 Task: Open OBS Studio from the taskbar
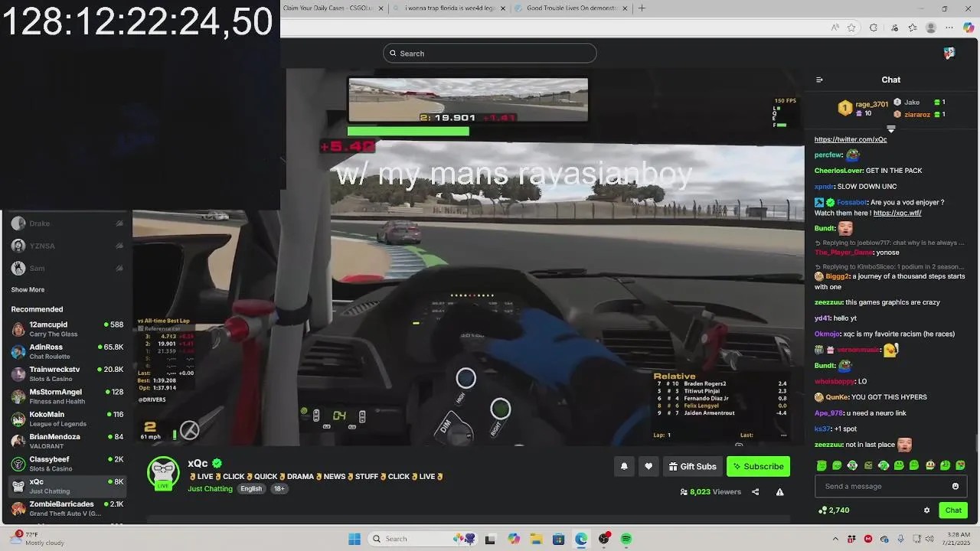pos(604,539)
